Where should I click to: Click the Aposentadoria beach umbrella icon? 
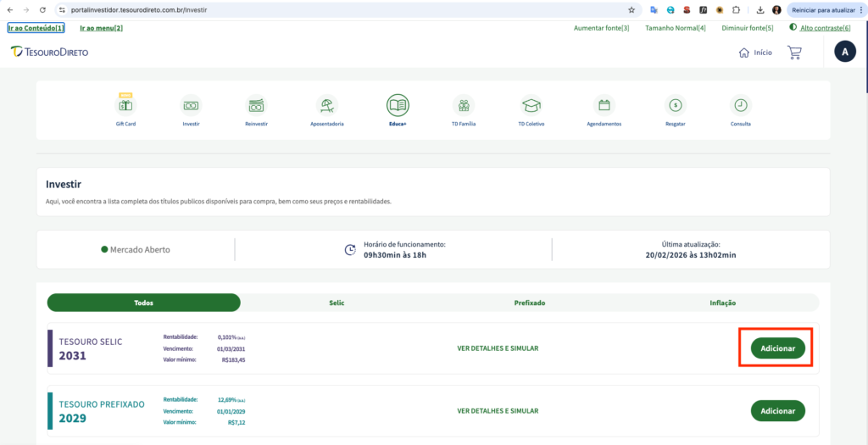pyautogui.click(x=326, y=106)
